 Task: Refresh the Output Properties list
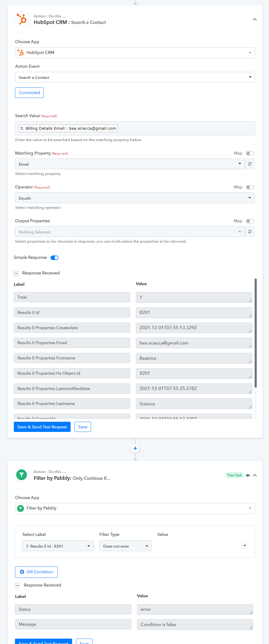[250, 232]
